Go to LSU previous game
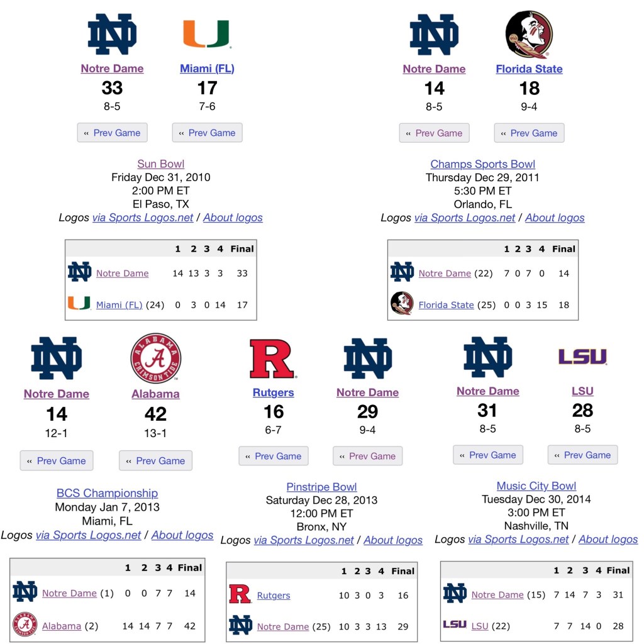This screenshot has height=644, width=644. pos(582,455)
